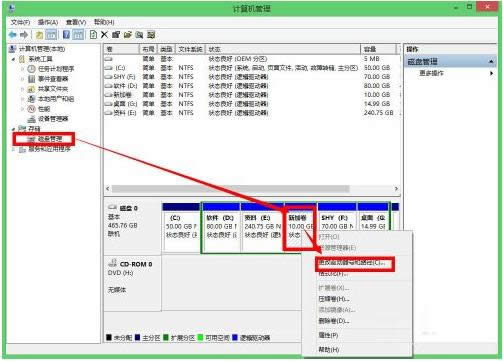The width and height of the screenshot is (503, 361).
Task: Open the 操作(A) menu
Action: click(48, 22)
